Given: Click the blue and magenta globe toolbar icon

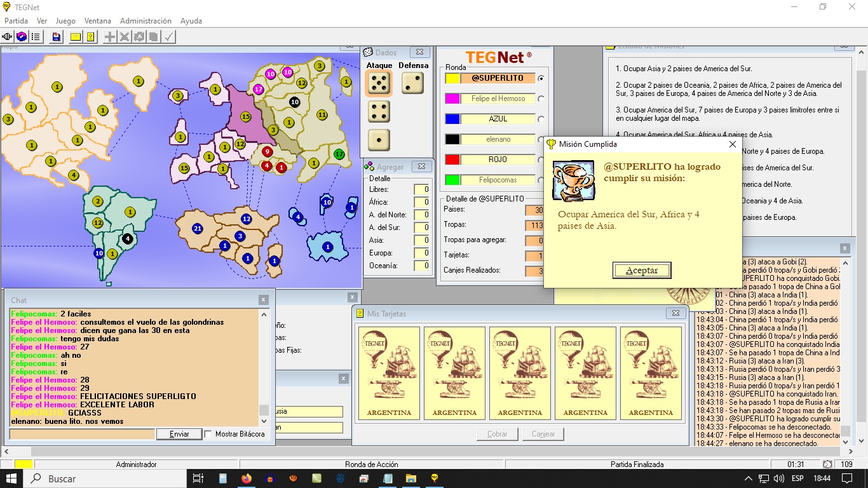Looking at the screenshot, I should click(22, 37).
